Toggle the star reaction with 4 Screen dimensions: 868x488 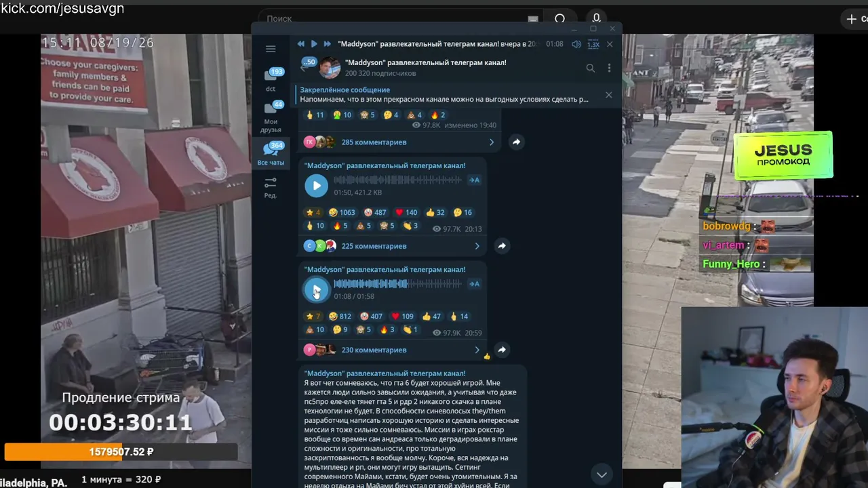[313, 212]
